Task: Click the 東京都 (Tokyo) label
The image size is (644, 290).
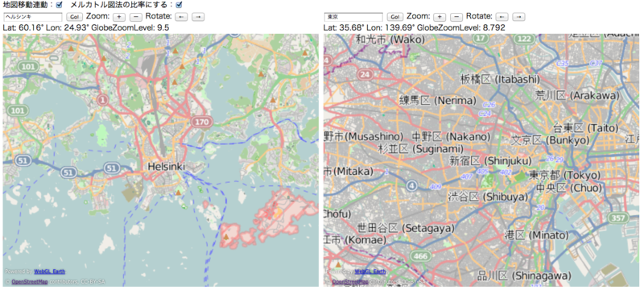Action: pos(564,175)
